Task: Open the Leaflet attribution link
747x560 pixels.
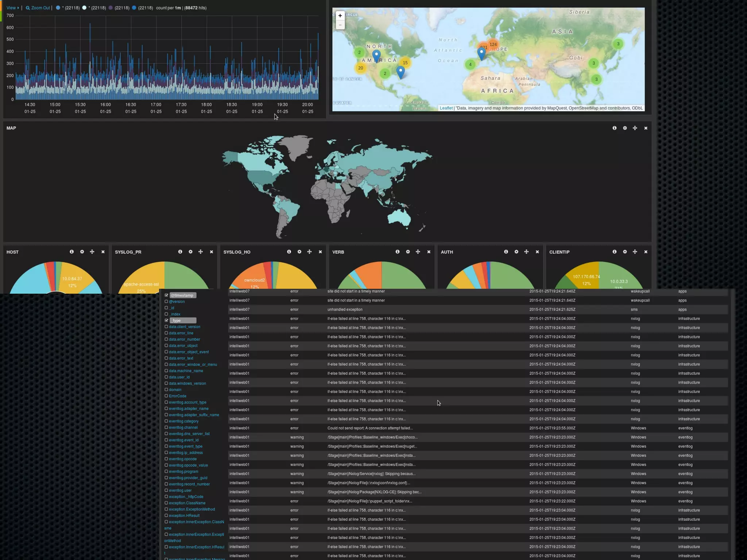Action: (x=446, y=108)
